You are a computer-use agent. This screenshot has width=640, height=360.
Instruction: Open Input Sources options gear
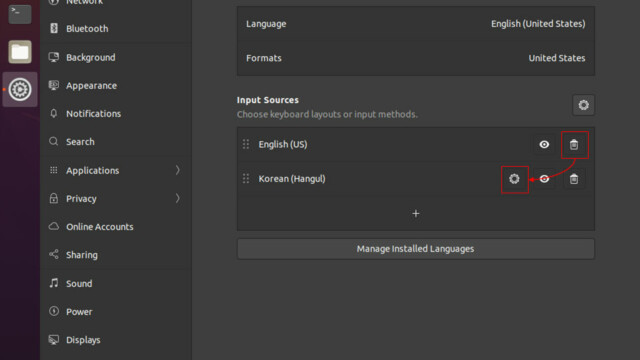pos(583,105)
